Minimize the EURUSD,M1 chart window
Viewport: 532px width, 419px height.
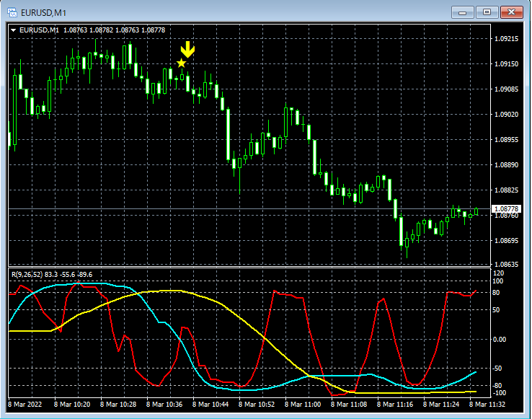(462, 12)
